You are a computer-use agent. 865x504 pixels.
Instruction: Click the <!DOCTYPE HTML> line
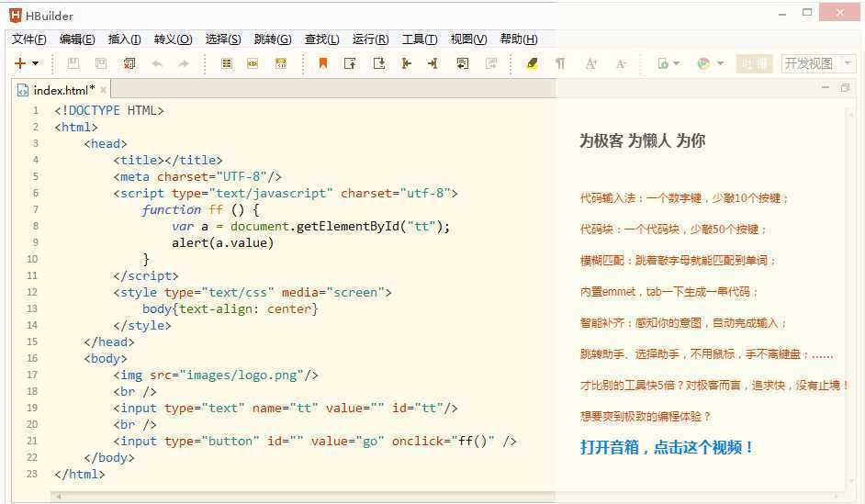click(x=108, y=110)
